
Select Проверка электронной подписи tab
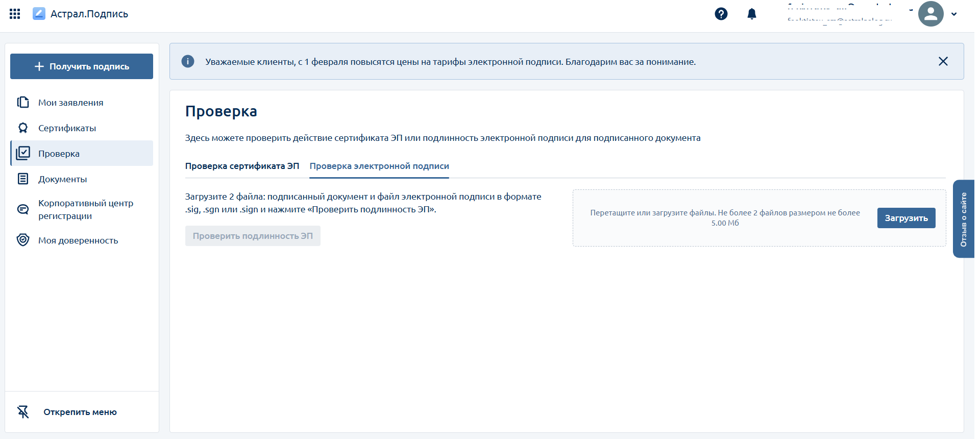coord(379,166)
